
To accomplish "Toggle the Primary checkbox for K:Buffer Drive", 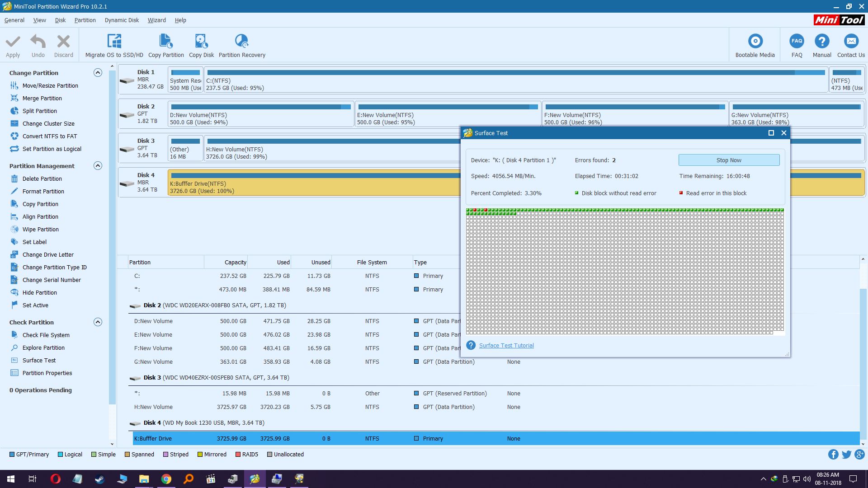I will (416, 438).
